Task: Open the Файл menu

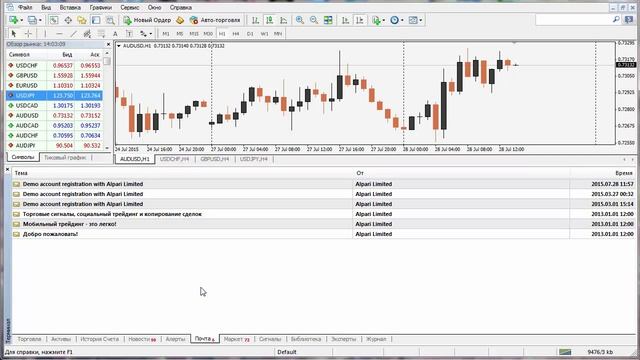Action: click(x=25, y=7)
